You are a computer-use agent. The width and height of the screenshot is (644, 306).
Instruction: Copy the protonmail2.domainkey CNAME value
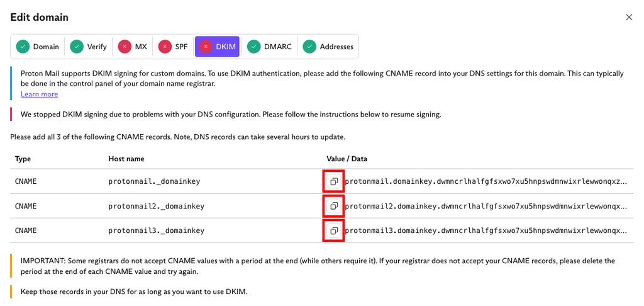tap(334, 206)
